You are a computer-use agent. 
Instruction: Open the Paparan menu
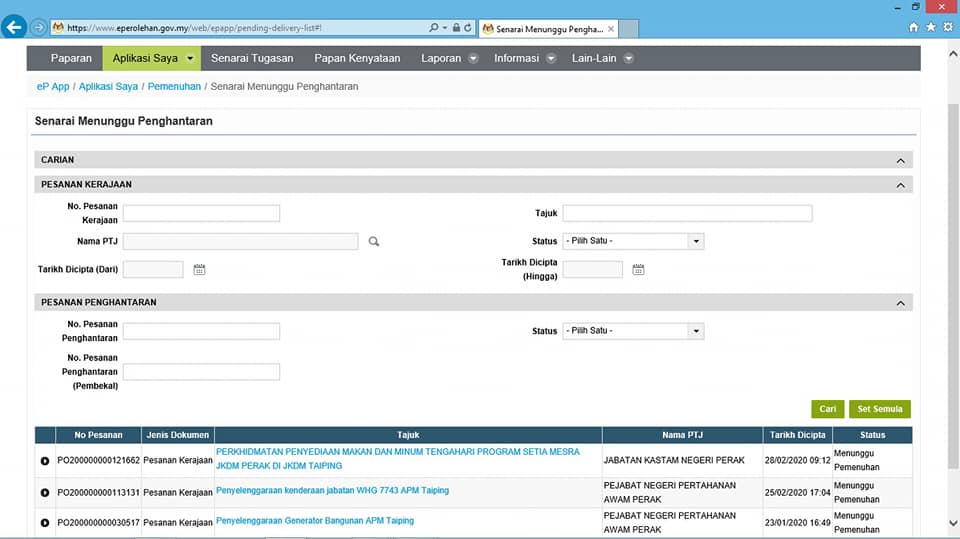71,58
